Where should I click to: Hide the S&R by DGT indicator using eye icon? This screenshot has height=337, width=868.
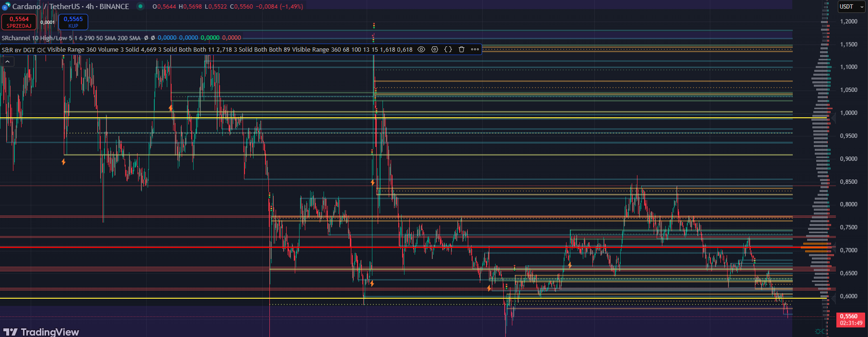point(421,49)
